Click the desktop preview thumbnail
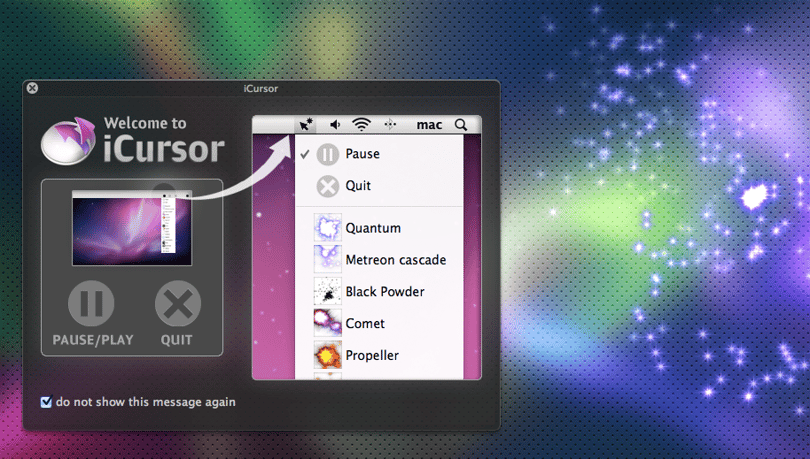 click(132, 228)
